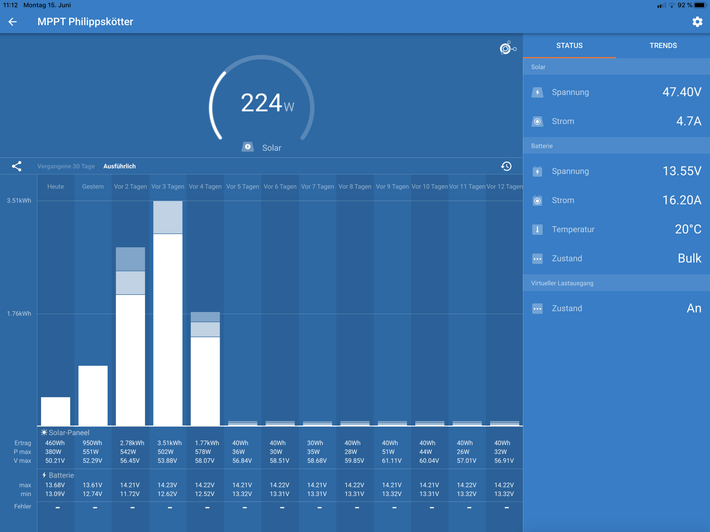The width and height of the screenshot is (710, 532).
Task: Tap the 2.78kWh yield value
Action: (132, 443)
